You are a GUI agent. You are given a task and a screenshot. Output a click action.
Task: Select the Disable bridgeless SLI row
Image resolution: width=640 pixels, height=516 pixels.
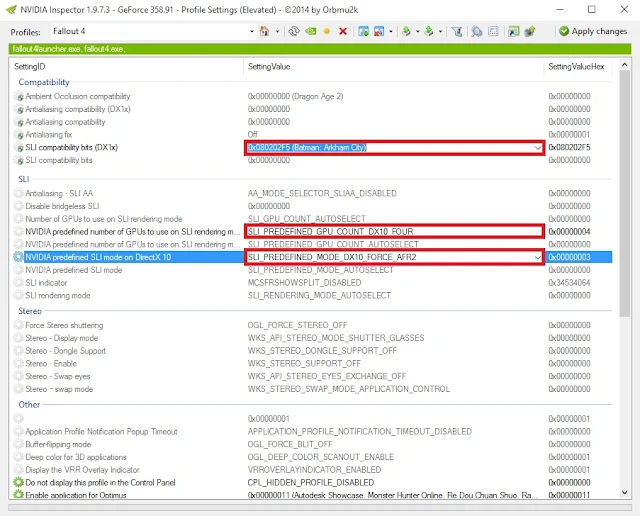[312, 206]
